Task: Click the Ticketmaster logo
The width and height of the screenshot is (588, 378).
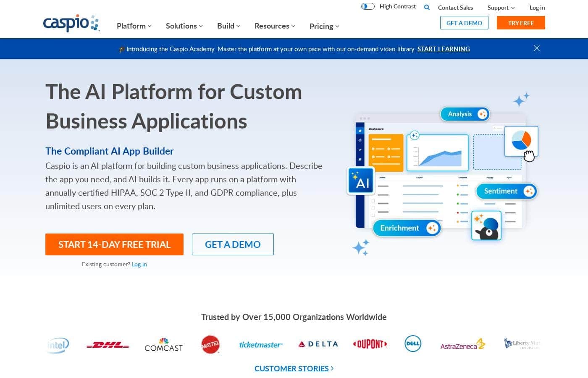Action: [261, 345]
